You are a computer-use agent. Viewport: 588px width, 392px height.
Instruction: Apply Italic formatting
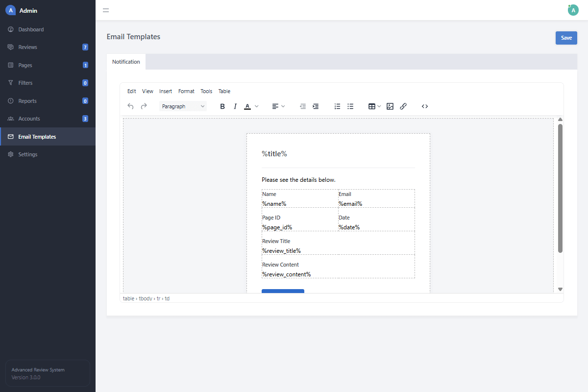[x=235, y=106]
